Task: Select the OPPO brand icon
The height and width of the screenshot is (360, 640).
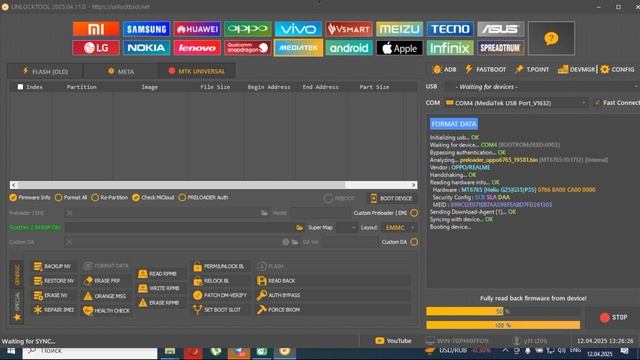Action: tap(248, 29)
